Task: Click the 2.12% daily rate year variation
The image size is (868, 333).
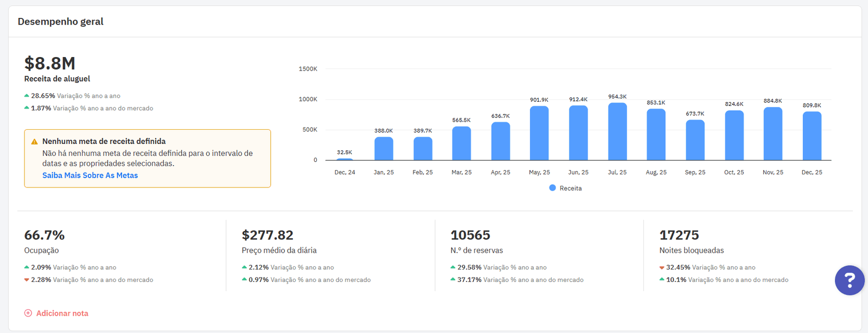Action: point(259,268)
